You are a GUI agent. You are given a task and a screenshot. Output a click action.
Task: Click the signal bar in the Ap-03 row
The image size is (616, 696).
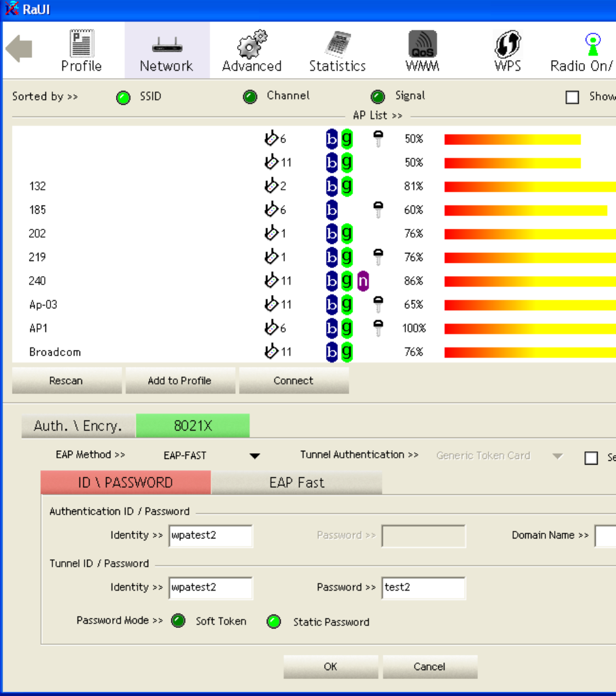click(530, 305)
